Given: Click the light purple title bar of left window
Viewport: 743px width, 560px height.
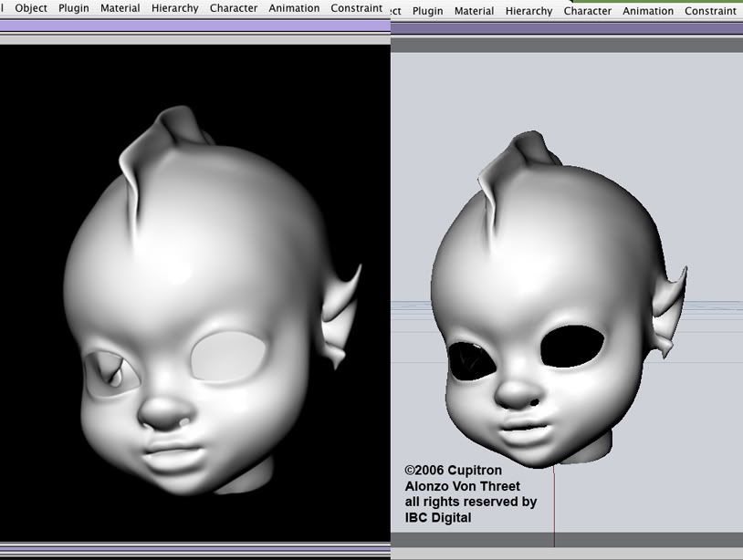Looking at the screenshot, I should (x=194, y=26).
